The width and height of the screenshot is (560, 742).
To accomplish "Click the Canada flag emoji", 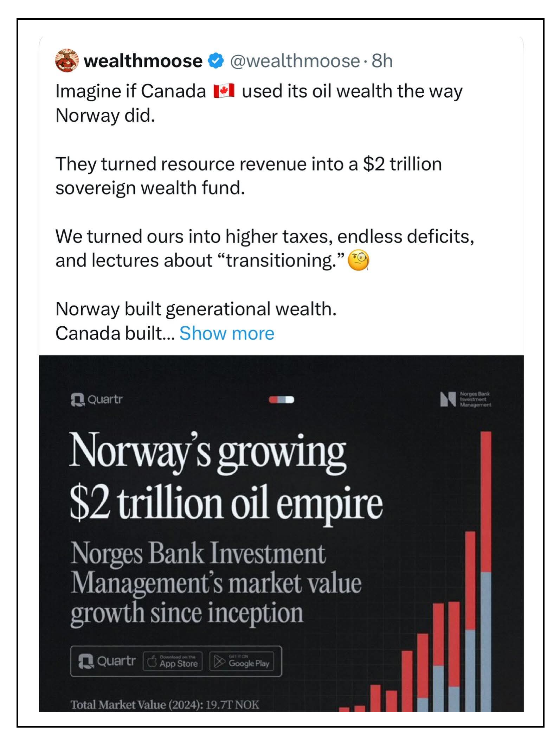I will [224, 91].
